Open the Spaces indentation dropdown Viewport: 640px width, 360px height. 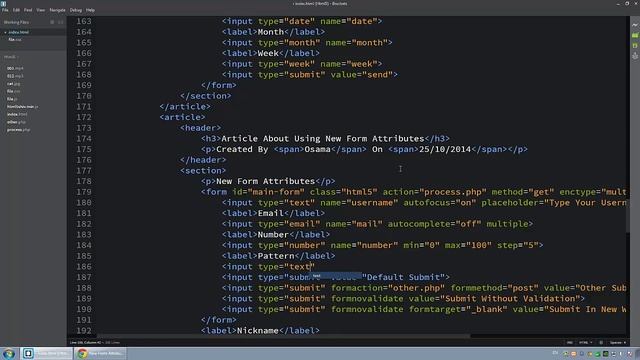pos(618,342)
